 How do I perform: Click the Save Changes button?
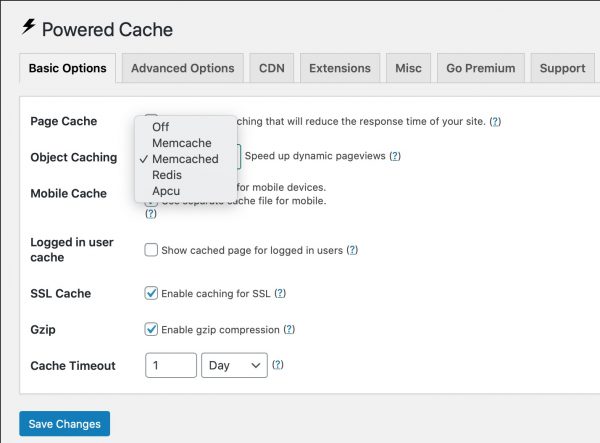(x=64, y=424)
